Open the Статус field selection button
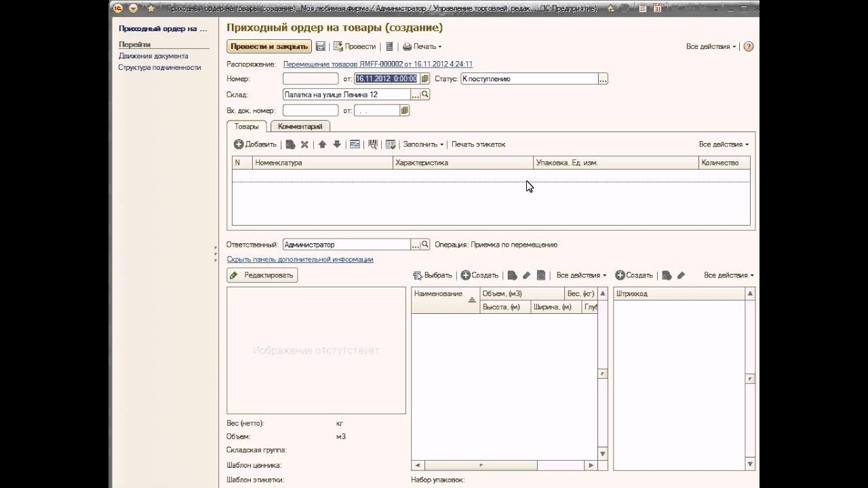 [603, 79]
